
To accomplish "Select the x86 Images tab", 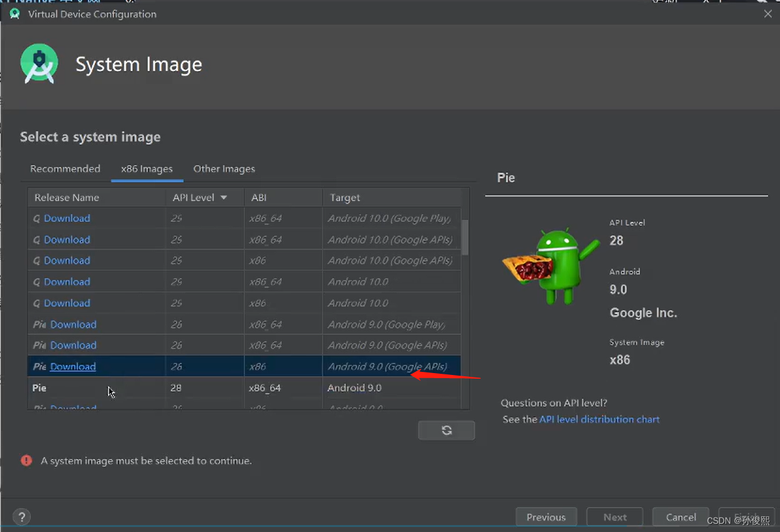I will point(147,168).
